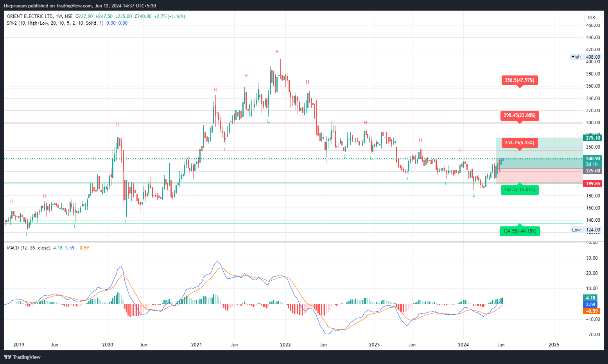Click the 202.3(-16.03%) support label
Image resolution: width=608 pixels, height=364 pixels.
click(x=520, y=189)
